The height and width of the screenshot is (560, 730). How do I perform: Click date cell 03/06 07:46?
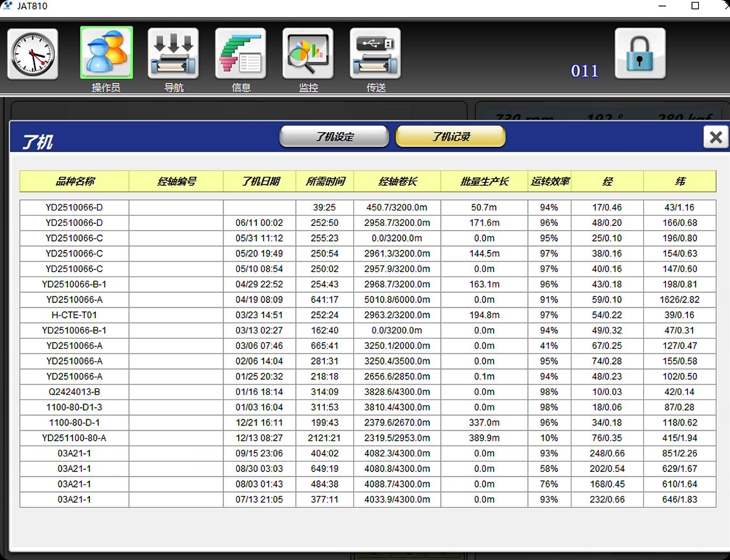coord(260,346)
